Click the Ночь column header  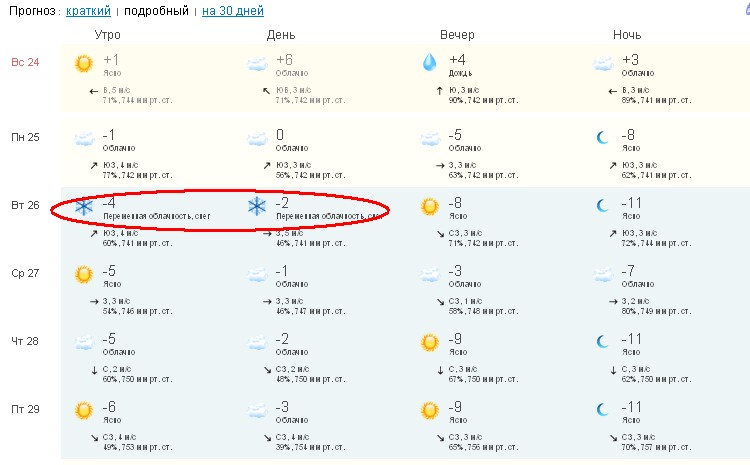coord(627,35)
